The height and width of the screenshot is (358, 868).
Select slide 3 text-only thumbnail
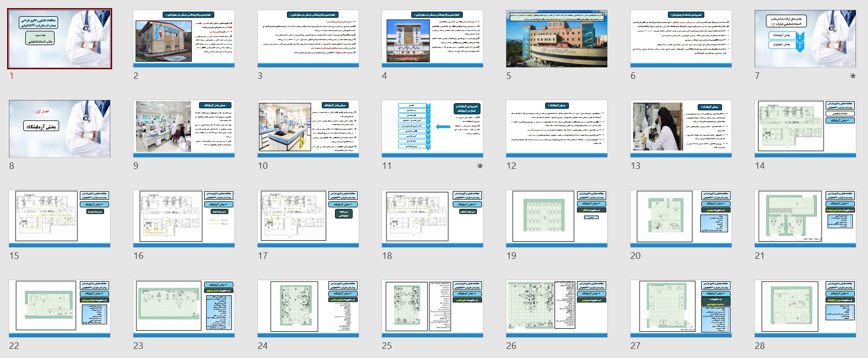308,39
